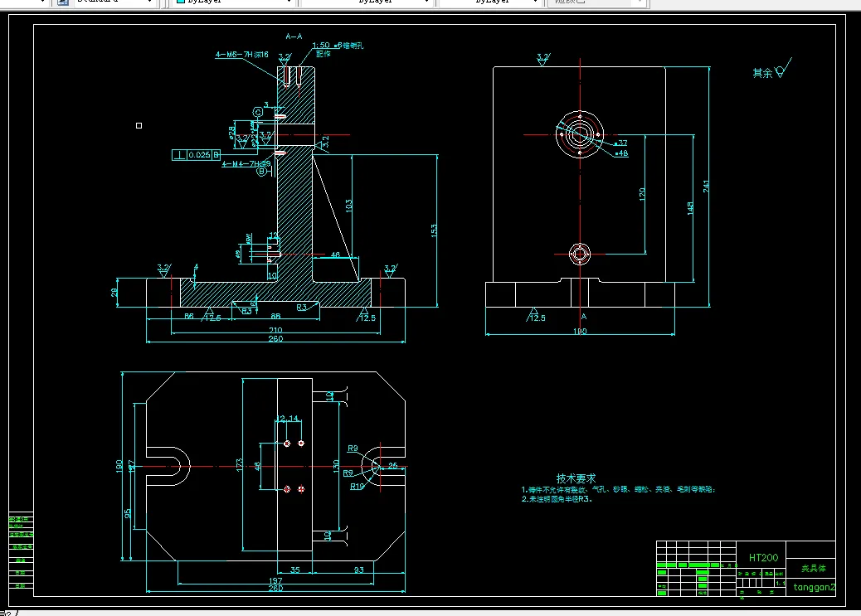
Task: Select the 148 vertical dimension
Action: pyautogui.click(x=690, y=208)
